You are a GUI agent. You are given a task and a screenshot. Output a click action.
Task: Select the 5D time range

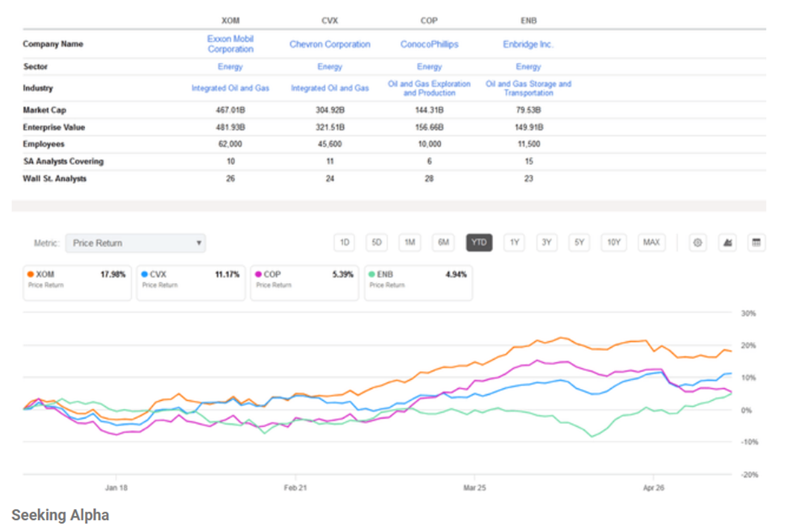point(377,243)
